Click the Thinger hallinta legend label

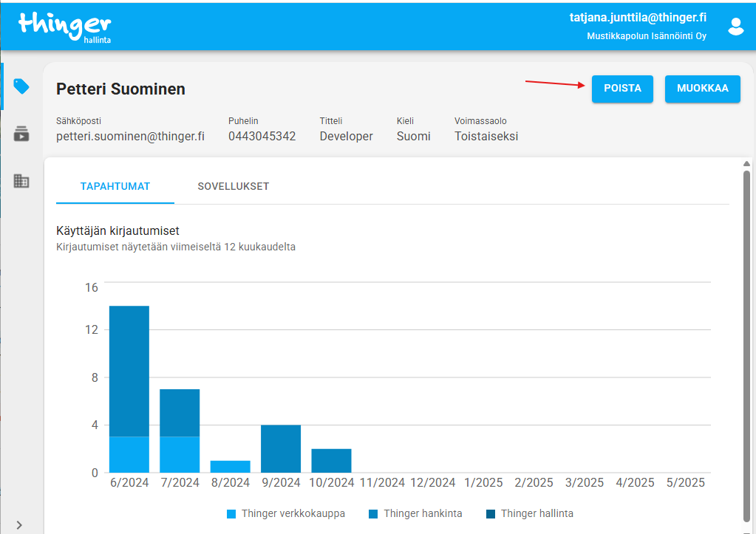pos(537,514)
